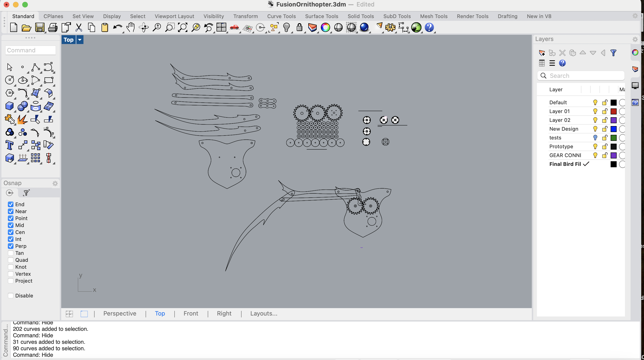Click the red color swatch of Layer 01
This screenshot has width=644, height=360.
[x=613, y=111]
